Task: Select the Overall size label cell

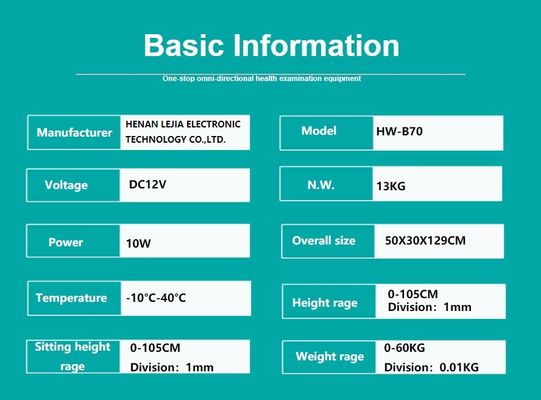Action: pyautogui.click(x=328, y=241)
